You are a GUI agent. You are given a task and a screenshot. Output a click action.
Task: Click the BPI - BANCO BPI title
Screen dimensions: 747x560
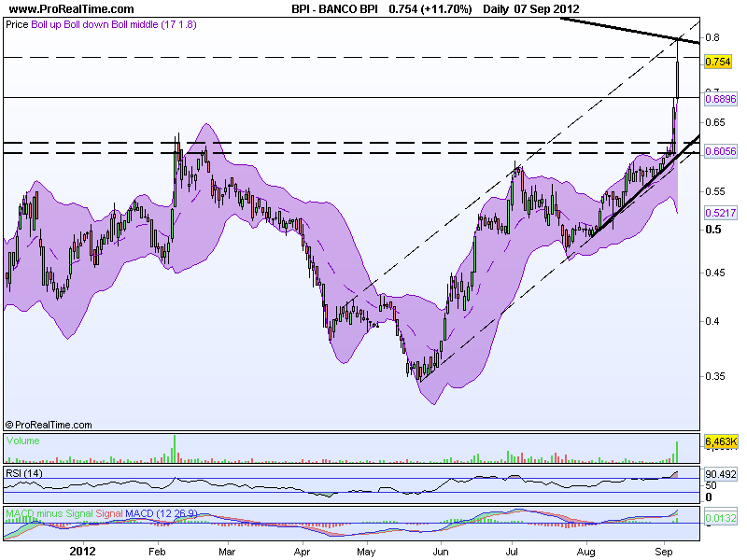[x=335, y=8]
